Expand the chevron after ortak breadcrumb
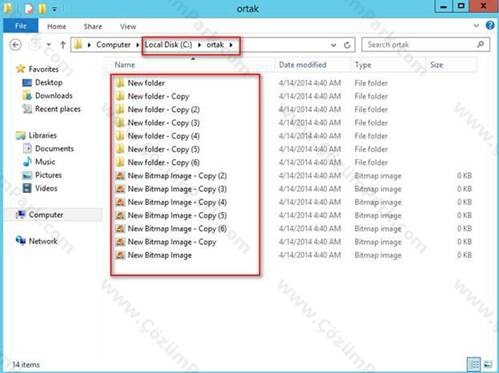The image size is (499, 373). click(231, 45)
